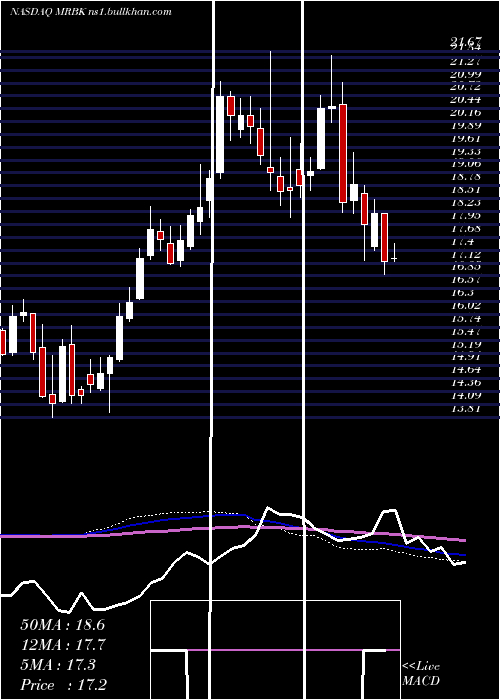Click the Price : 17.2 readout
500x700 pixels.
[63, 685]
